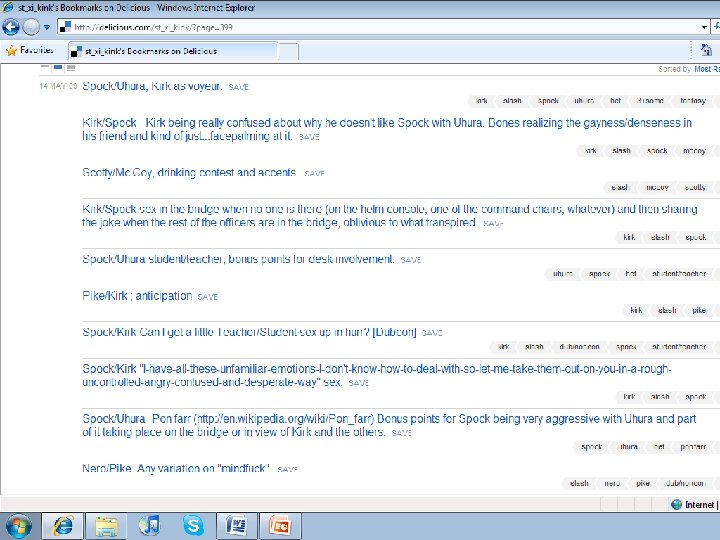Click the 'fantasy' tag on the voyeur bookmark
Screen dimensions: 720x540
(692, 101)
